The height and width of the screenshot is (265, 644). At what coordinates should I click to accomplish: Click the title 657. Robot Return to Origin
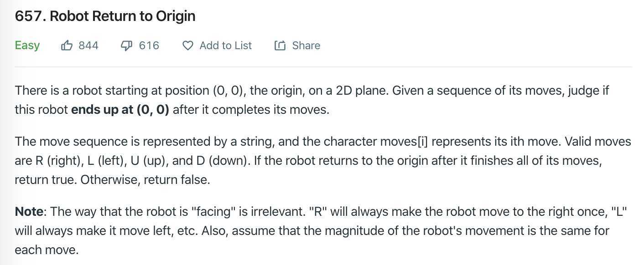105,16
